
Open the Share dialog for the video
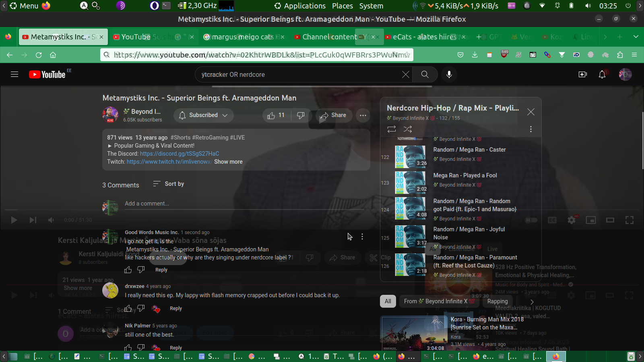click(x=333, y=115)
